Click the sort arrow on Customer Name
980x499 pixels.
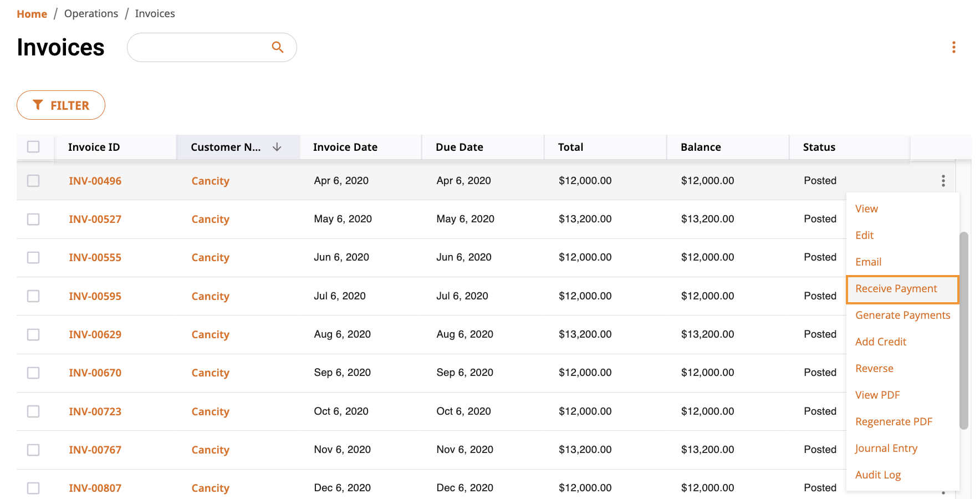277,147
